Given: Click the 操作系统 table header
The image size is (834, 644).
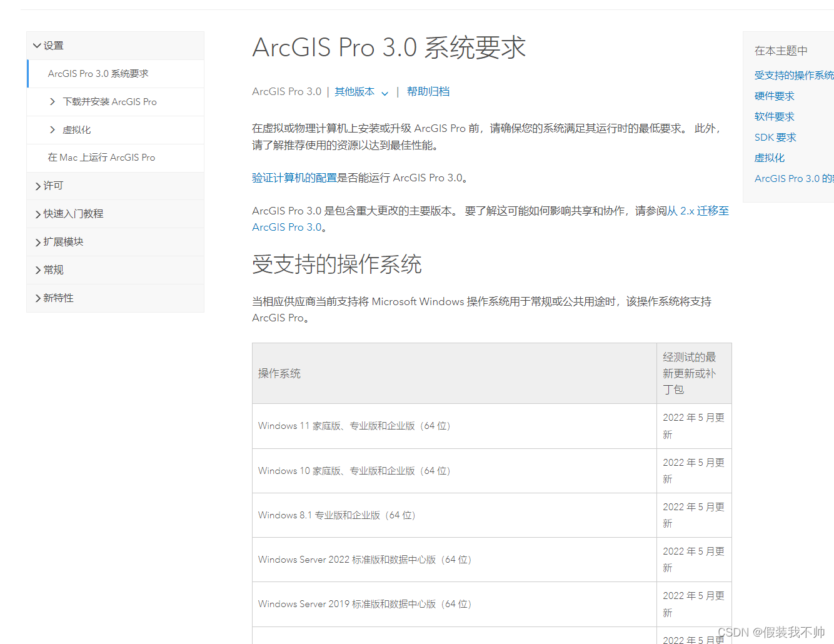Looking at the screenshot, I should click(x=455, y=373).
